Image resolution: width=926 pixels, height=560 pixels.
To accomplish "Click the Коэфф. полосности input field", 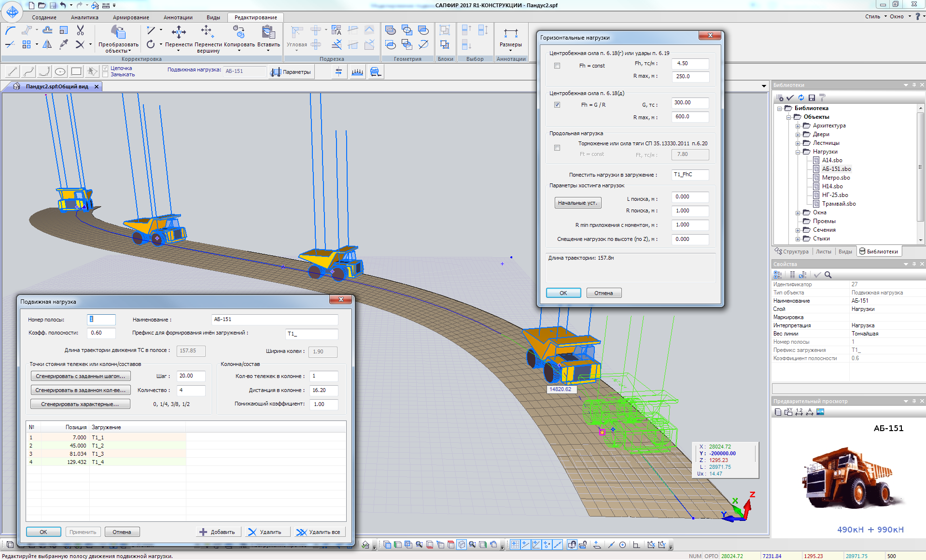I will coord(101,333).
